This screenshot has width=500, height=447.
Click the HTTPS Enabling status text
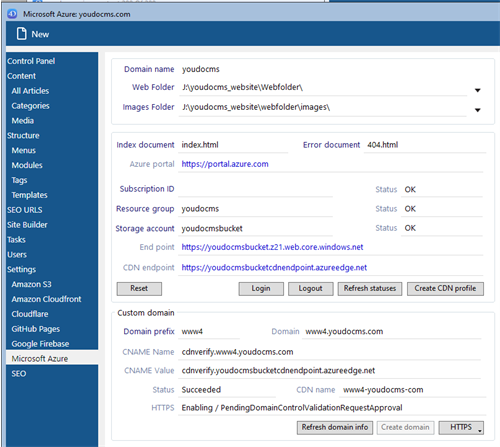tap(292, 408)
